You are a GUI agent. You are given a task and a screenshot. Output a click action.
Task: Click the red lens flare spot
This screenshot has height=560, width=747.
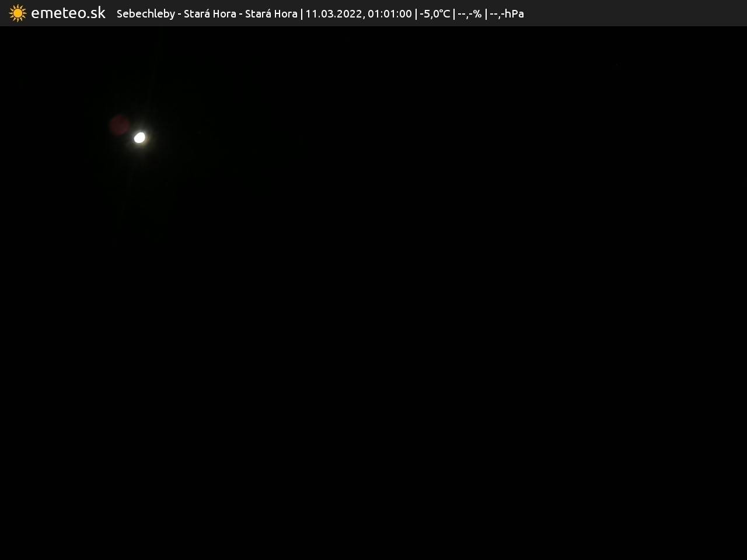[x=120, y=125]
